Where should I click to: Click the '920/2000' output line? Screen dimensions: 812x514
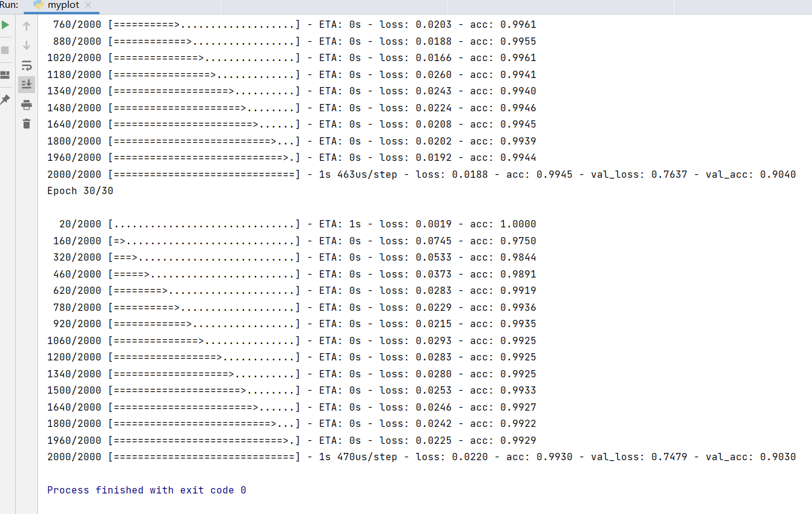[295, 324]
